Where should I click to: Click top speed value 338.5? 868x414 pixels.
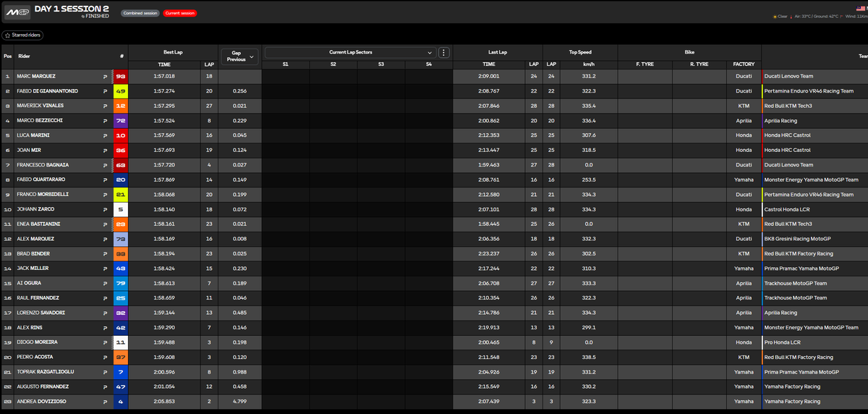pos(588,358)
